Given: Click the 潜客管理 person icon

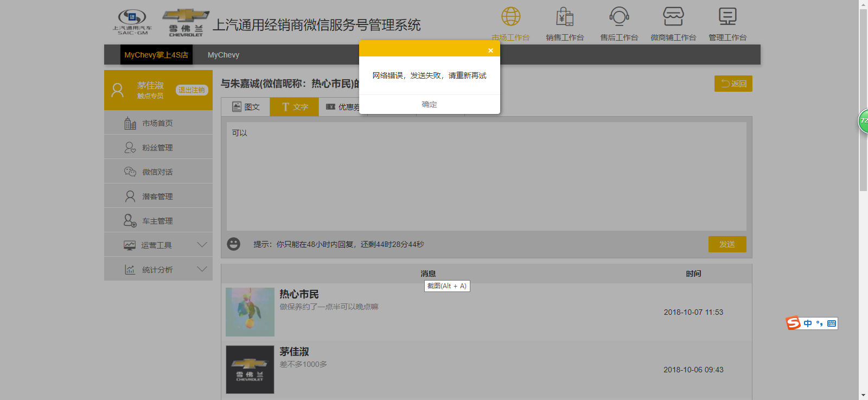Looking at the screenshot, I should [130, 196].
